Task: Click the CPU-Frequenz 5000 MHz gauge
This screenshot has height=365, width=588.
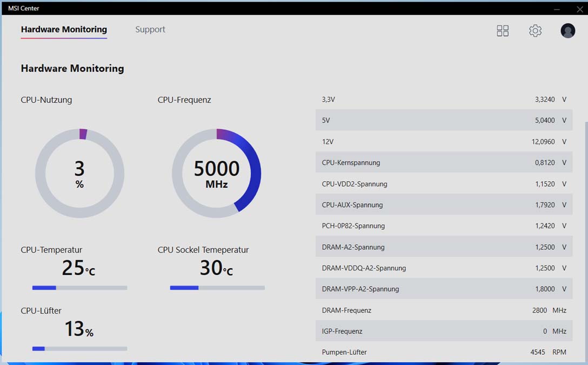Action: 216,174
